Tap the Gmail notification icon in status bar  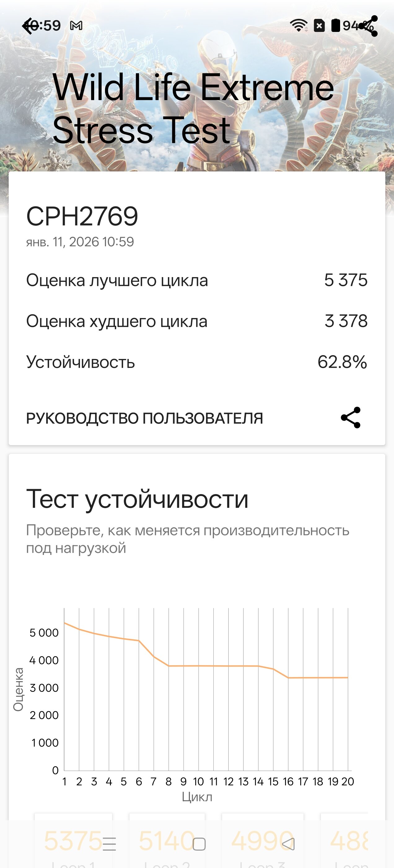[76, 26]
